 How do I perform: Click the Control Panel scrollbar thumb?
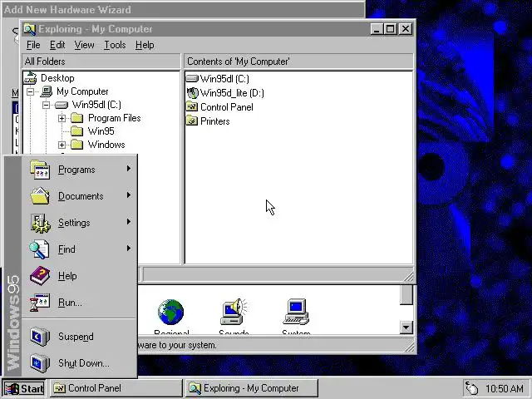(406, 295)
